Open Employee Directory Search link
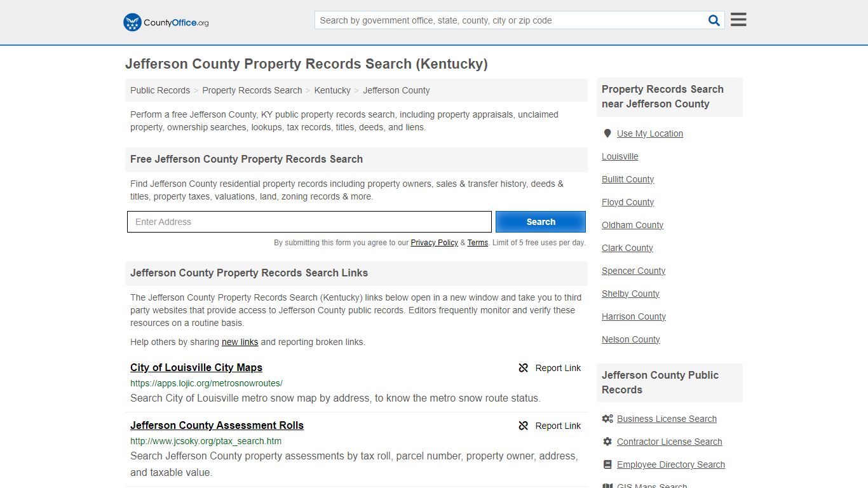Screen dimensions: 868x488 [670, 464]
